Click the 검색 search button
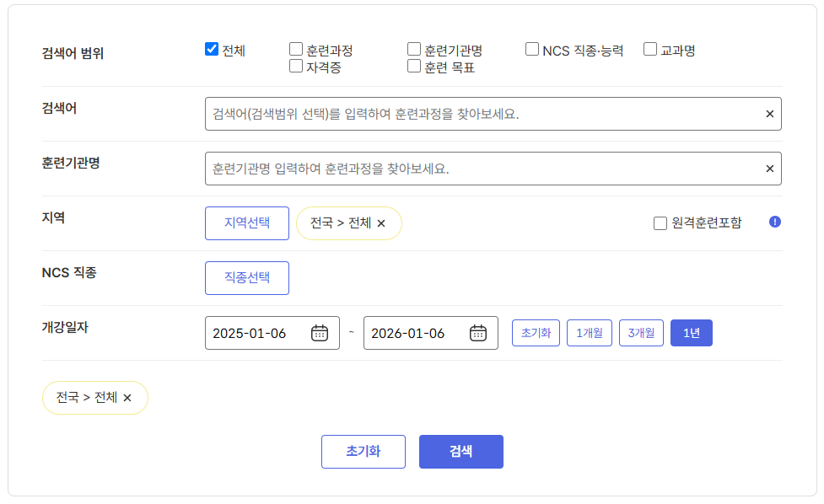The image size is (824, 504). [x=460, y=451]
